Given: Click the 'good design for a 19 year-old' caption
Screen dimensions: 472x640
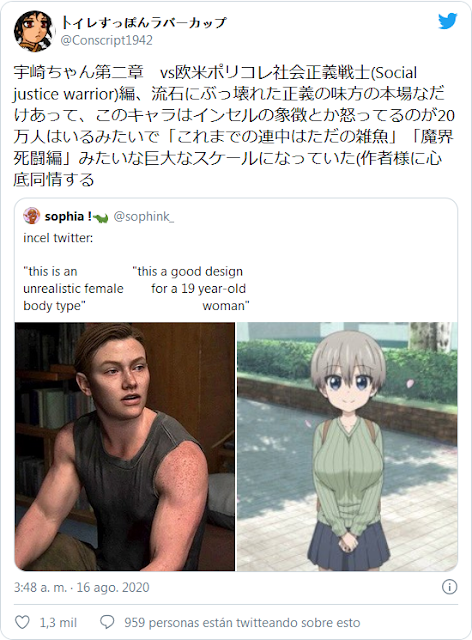Looking at the screenshot, I should [x=191, y=289].
